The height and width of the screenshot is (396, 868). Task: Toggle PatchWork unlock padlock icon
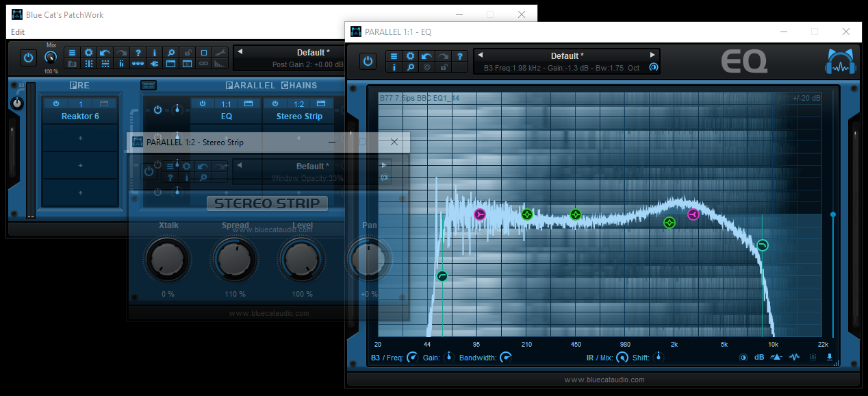(188, 53)
